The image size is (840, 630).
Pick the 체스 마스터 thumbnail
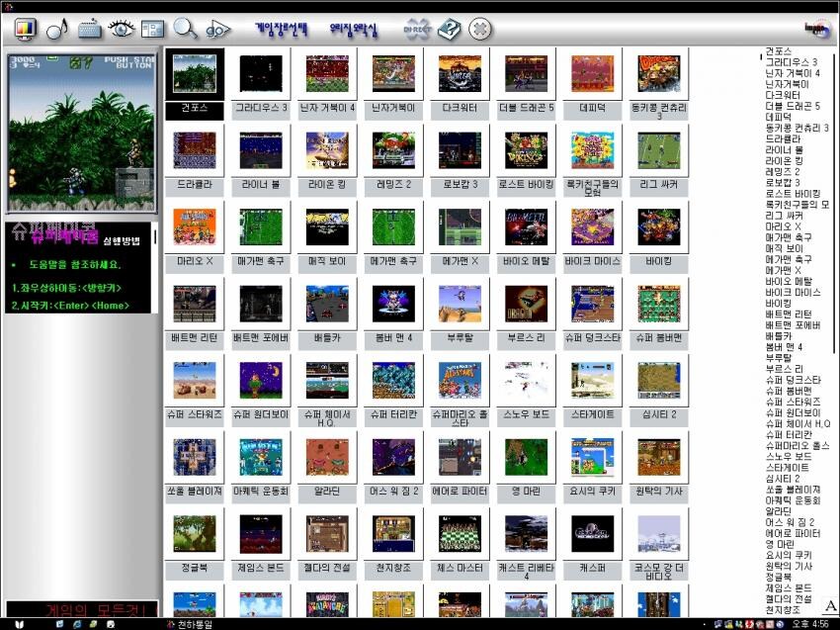pyautogui.click(x=460, y=533)
